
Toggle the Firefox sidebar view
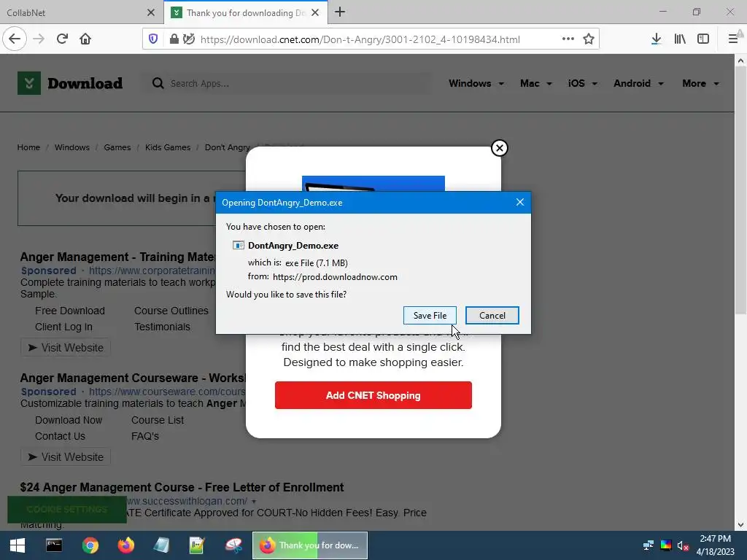(703, 39)
